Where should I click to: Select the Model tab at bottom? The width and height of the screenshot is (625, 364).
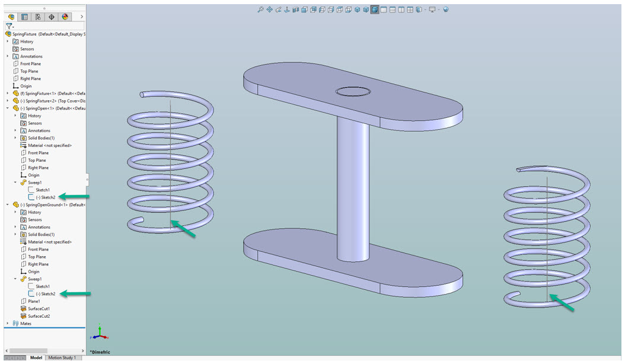(36, 358)
